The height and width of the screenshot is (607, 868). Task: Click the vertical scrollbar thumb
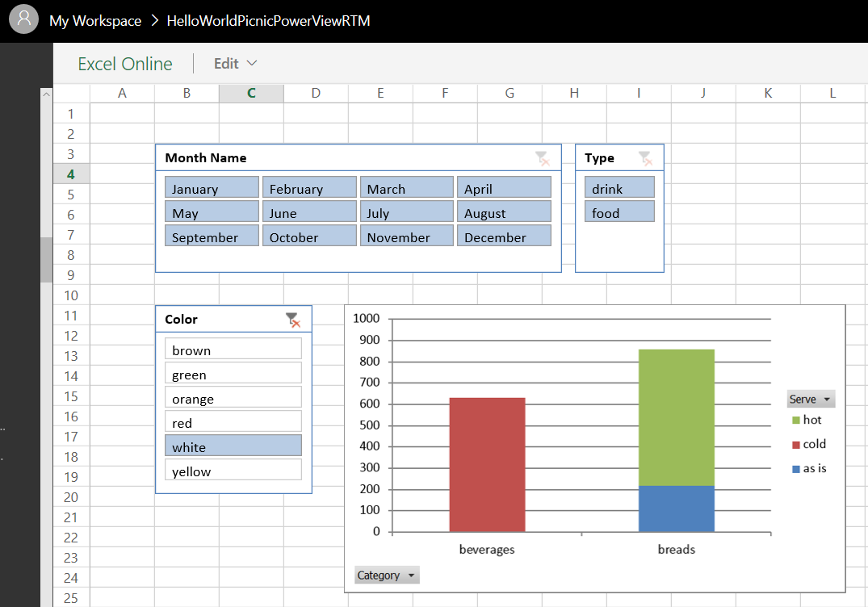point(47,260)
